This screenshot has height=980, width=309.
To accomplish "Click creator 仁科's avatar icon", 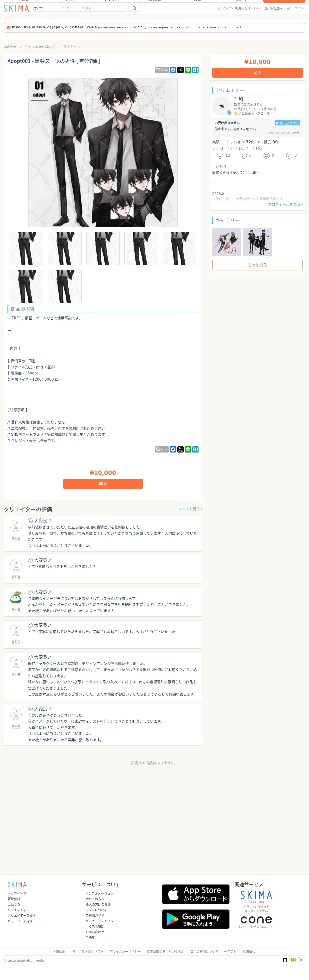I will click(x=222, y=106).
